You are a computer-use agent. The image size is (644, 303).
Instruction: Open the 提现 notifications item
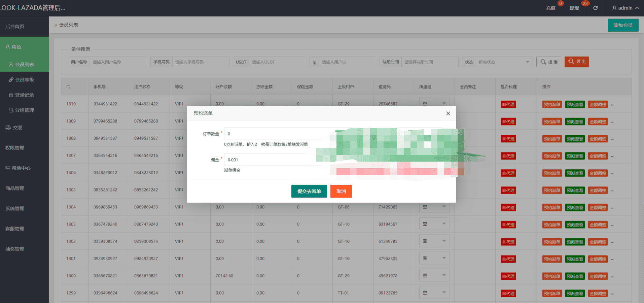coord(574,8)
